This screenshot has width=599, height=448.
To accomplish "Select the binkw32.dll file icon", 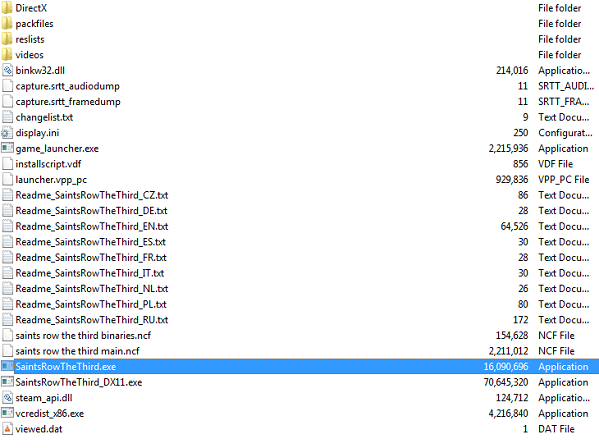I will pyautogui.click(x=7, y=70).
